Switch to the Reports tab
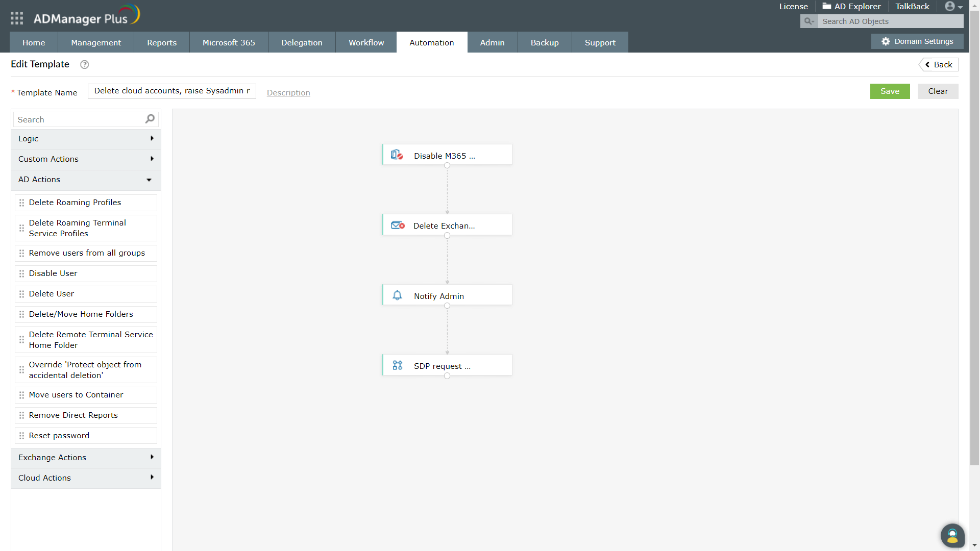Image resolution: width=980 pixels, height=551 pixels. point(162,42)
